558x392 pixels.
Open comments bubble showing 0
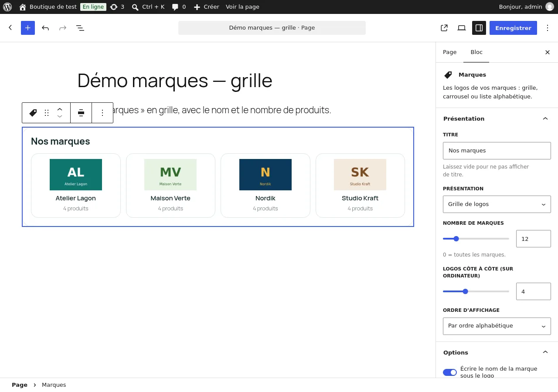(179, 7)
